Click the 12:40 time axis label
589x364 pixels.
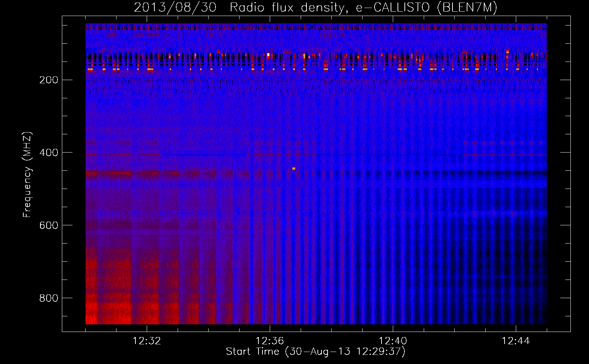pos(393,341)
